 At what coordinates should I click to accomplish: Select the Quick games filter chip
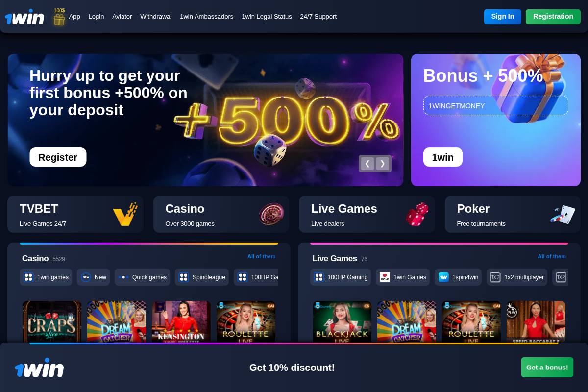point(142,277)
